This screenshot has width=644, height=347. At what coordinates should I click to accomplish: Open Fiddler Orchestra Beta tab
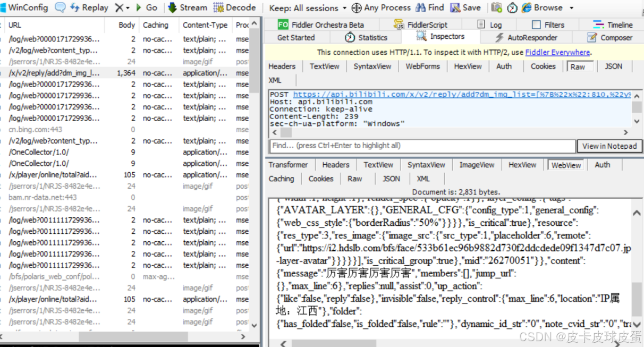tap(321, 24)
